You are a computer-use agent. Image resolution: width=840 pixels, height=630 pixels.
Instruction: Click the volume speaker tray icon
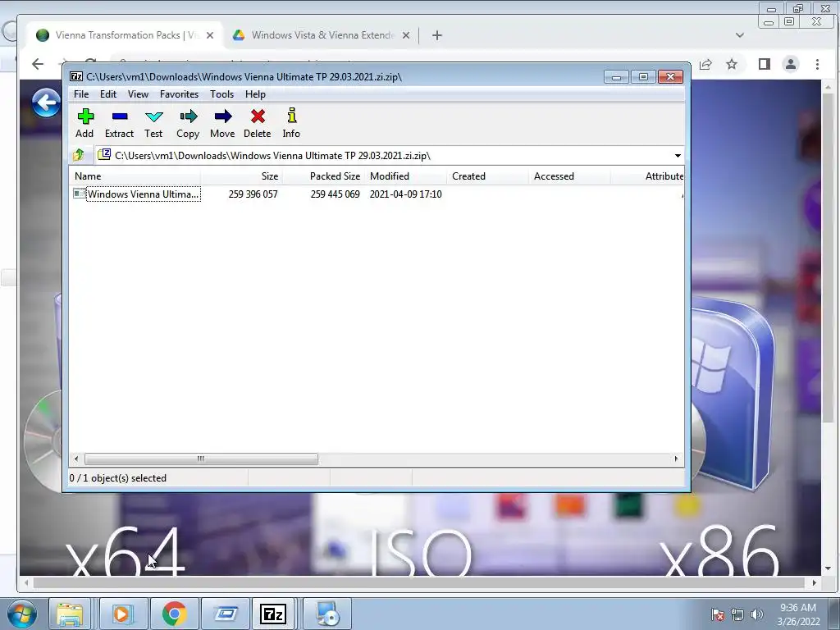756,614
